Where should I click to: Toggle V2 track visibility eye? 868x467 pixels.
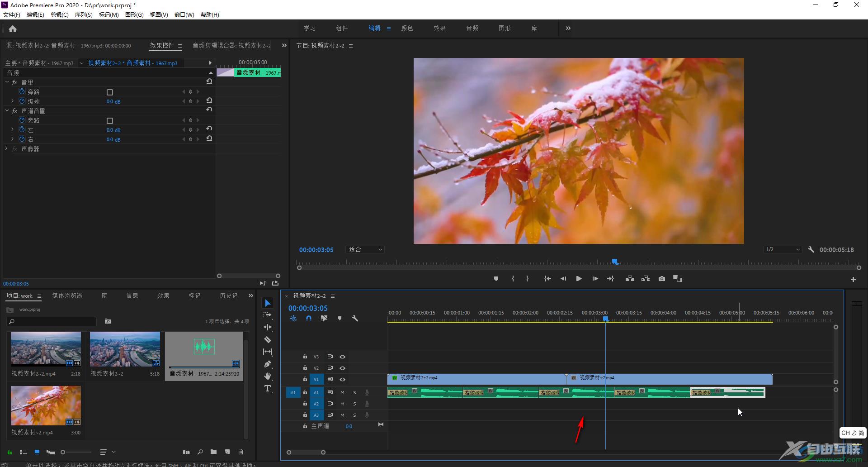pos(343,368)
